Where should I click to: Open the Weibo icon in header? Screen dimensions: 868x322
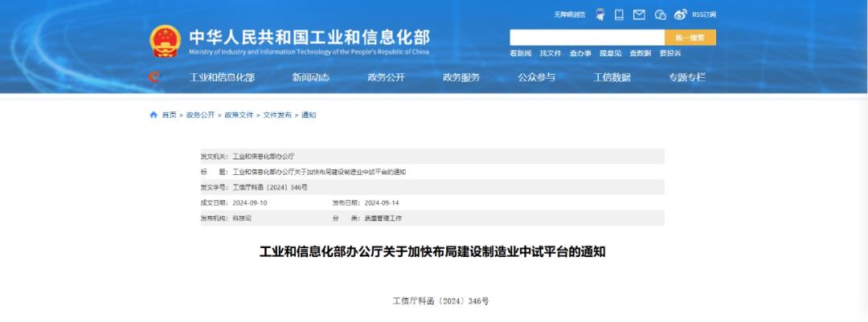point(681,15)
